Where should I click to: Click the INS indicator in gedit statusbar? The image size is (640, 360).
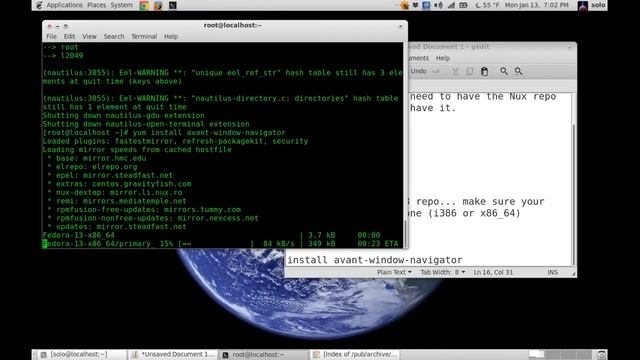pyautogui.click(x=552, y=272)
